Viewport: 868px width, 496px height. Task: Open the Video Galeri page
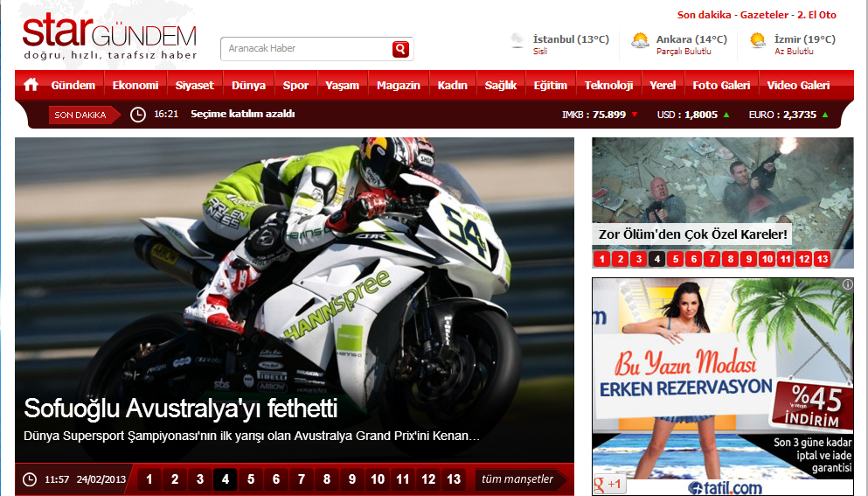798,85
